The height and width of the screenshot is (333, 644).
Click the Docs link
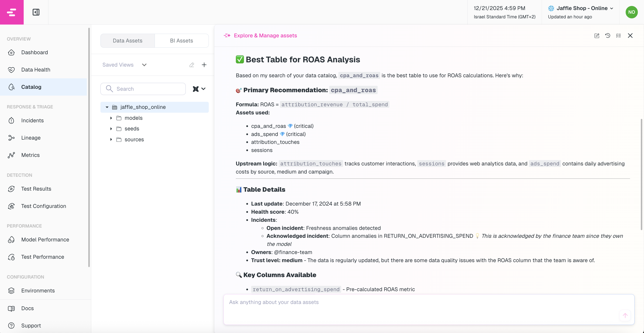[x=28, y=308]
